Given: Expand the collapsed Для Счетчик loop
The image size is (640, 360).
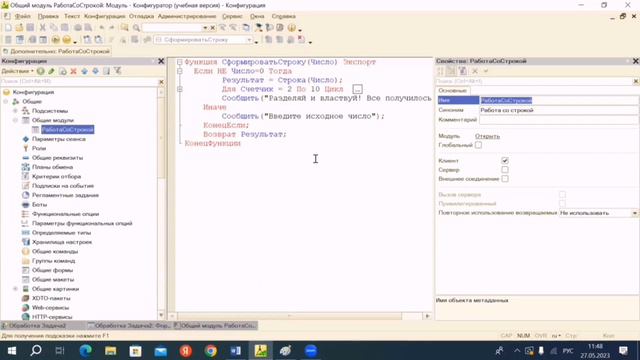Looking at the screenshot, I should coord(180,89).
